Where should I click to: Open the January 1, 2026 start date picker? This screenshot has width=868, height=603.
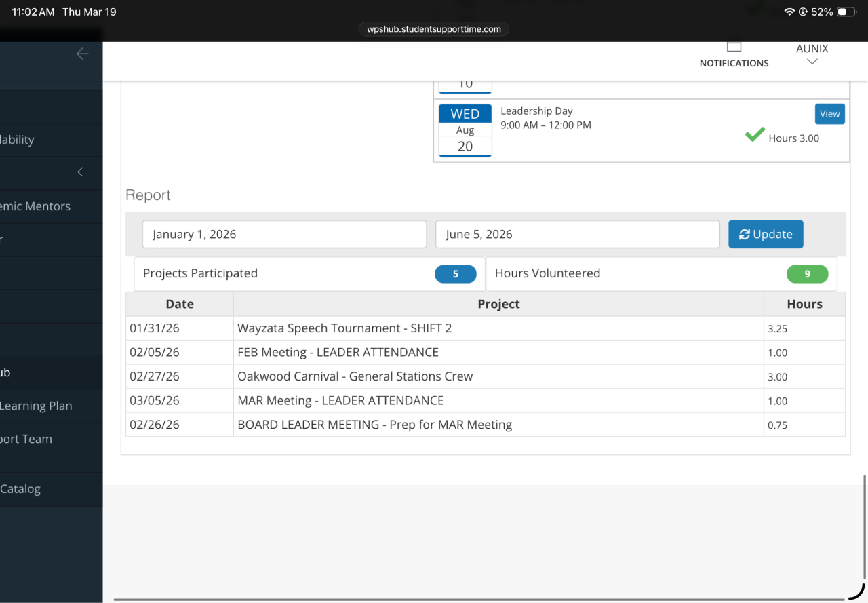[284, 235]
